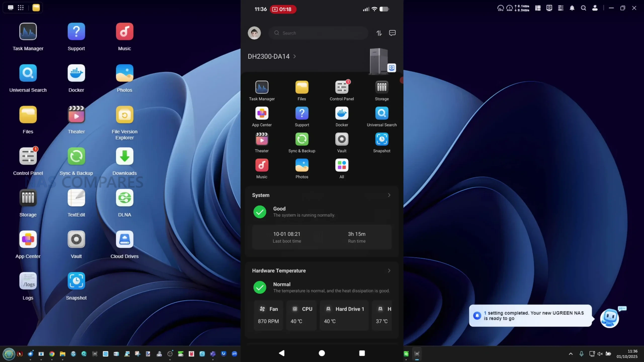
Task: Launch File Version Explorer desktop icon
Action: pyautogui.click(x=125, y=115)
